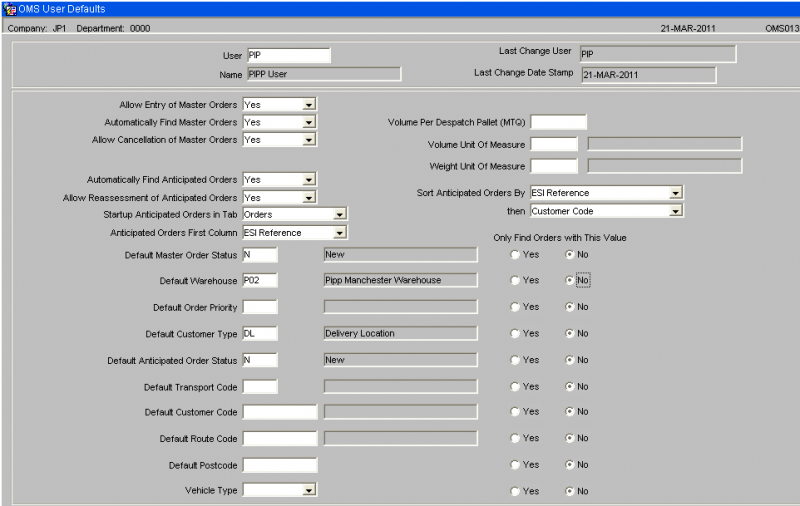Click Weight Unit Of Measure code field
The image size is (800, 506).
(x=554, y=166)
